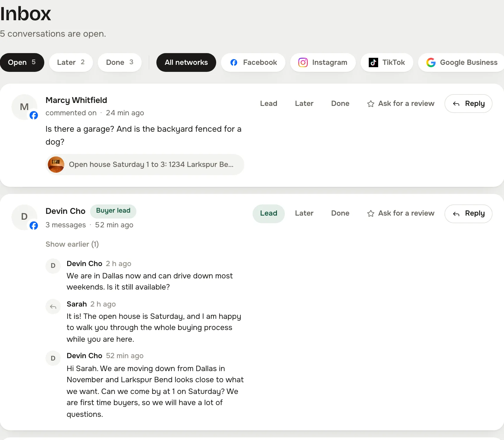504x440 pixels.
Task: Click the star icon in Marcy's row
Action: (x=371, y=104)
